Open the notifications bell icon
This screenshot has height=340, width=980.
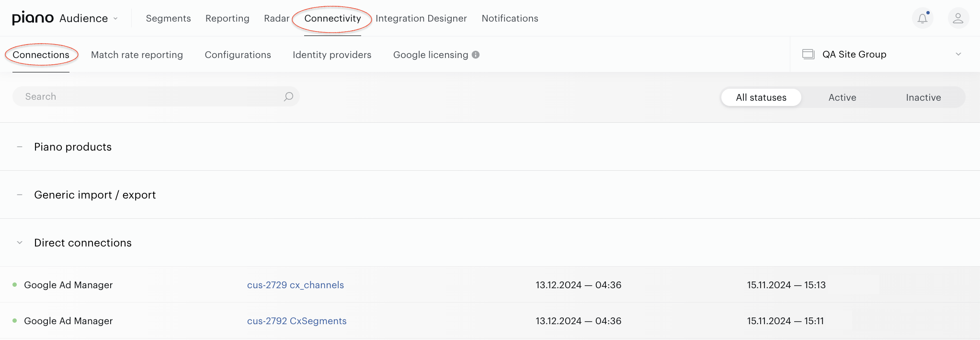point(923,18)
